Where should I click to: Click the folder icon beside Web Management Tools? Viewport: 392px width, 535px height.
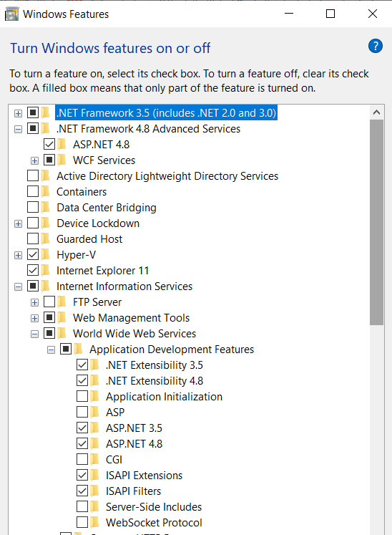62,318
